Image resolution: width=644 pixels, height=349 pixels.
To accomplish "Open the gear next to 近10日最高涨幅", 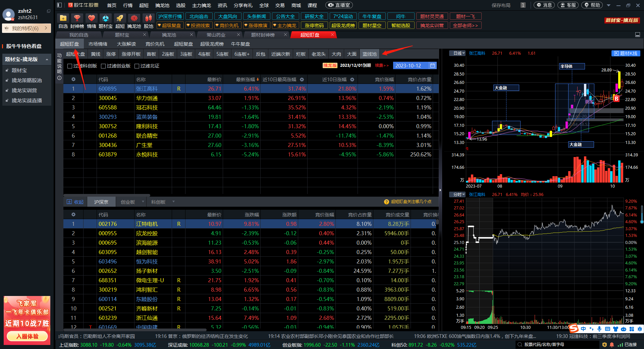I will [302, 80].
